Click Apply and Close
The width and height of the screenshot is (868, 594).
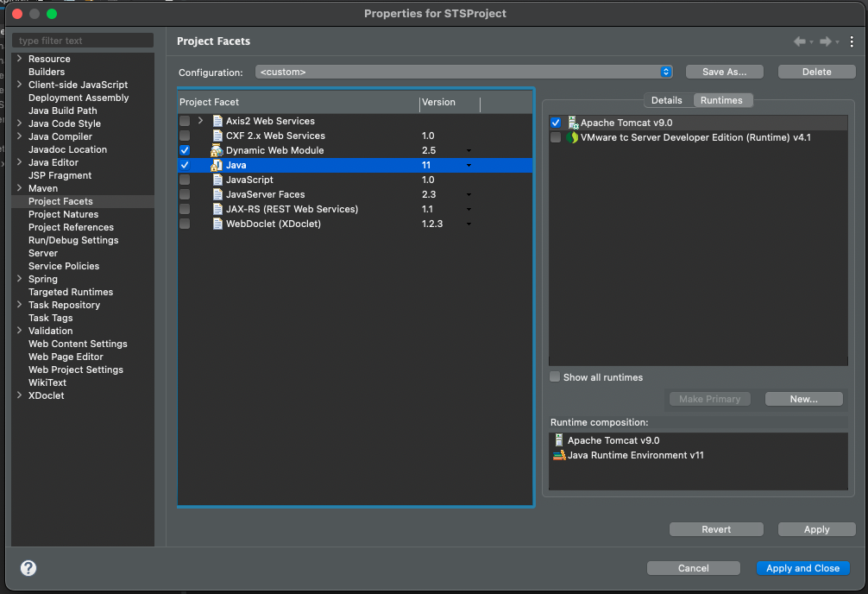802,568
